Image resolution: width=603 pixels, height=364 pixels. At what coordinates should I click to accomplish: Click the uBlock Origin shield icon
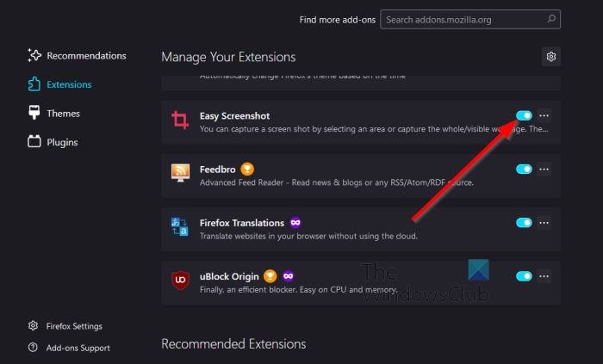[181, 281]
